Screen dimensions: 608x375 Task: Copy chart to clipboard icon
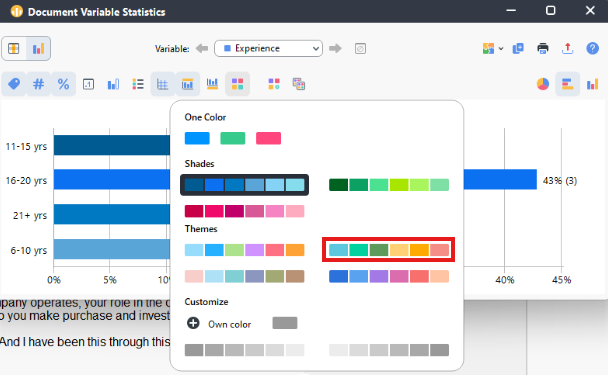[518, 48]
